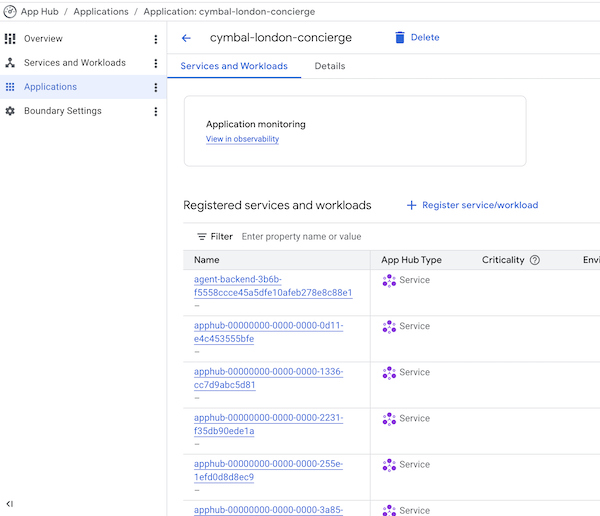Open the apphub service ending in cc7d9abc5d81
The image size is (600, 516).
click(269, 378)
